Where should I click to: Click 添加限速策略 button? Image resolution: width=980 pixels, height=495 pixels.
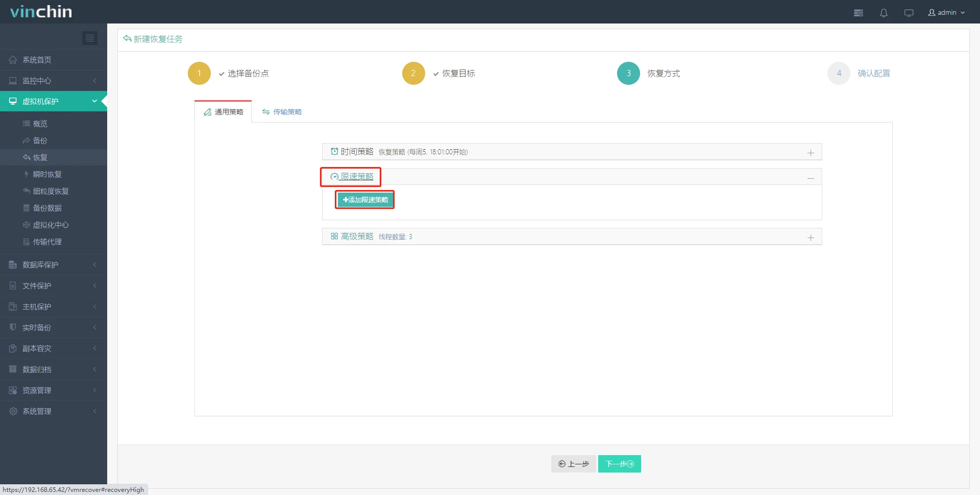click(365, 200)
